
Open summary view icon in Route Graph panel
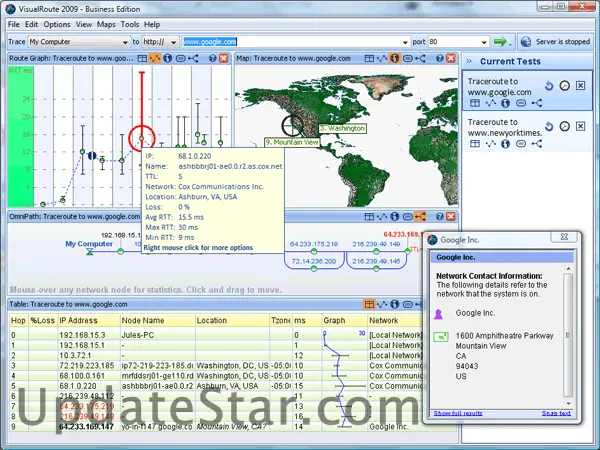pyautogui.click(x=181, y=58)
